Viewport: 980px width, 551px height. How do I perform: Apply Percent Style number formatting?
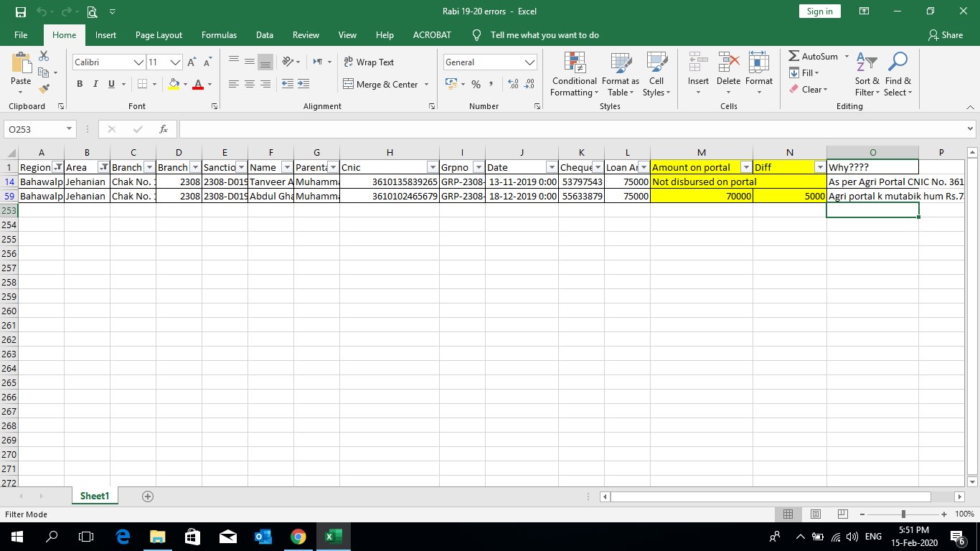point(476,85)
